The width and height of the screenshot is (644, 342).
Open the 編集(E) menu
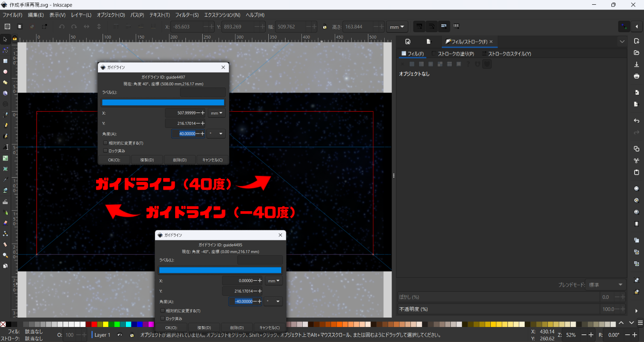click(36, 15)
